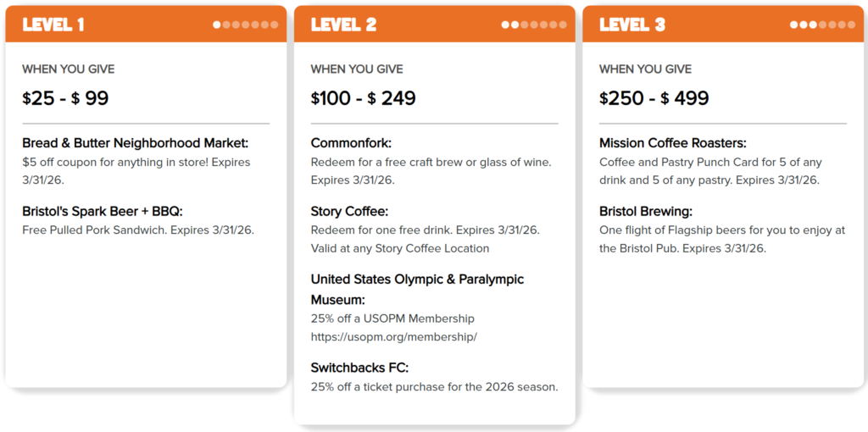Viewport: 868px width, 432px height.
Task: Click the $250 - $499 giving range
Action: [x=654, y=98]
